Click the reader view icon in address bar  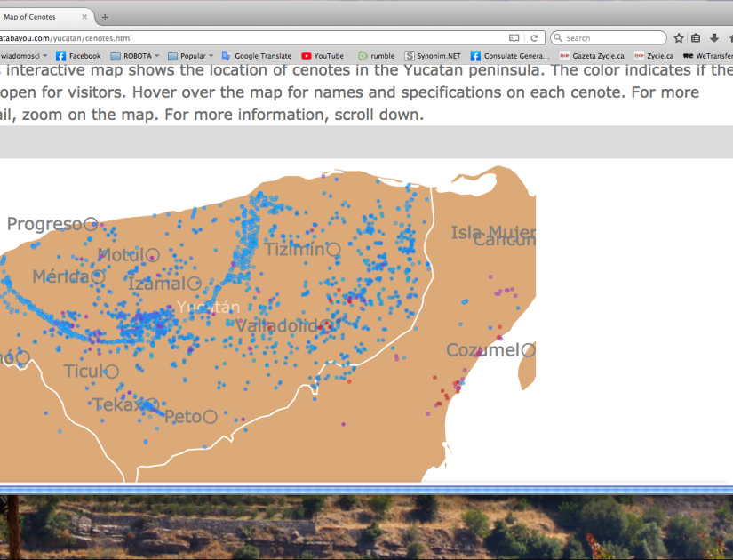tap(514, 38)
